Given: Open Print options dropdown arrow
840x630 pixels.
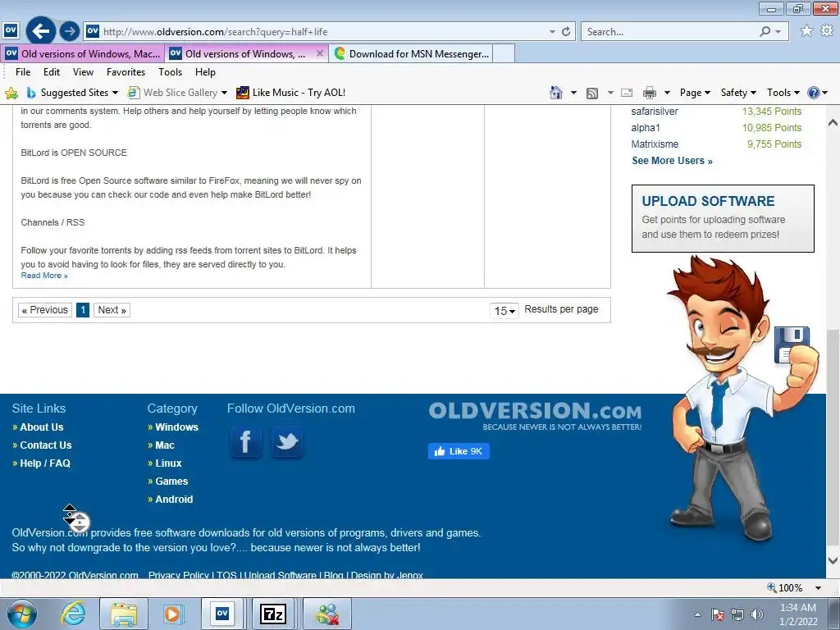Looking at the screenshot, I should point(667,93).
